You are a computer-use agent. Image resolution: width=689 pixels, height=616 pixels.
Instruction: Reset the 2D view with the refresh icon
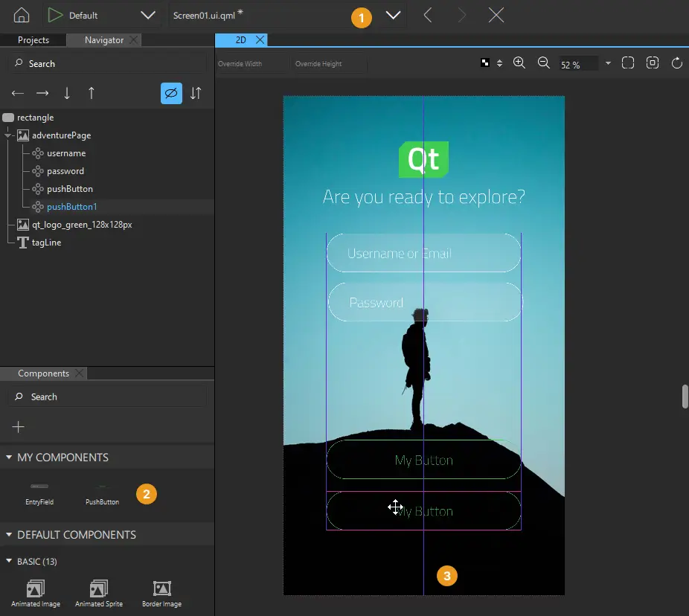click(x=677, y=63)
